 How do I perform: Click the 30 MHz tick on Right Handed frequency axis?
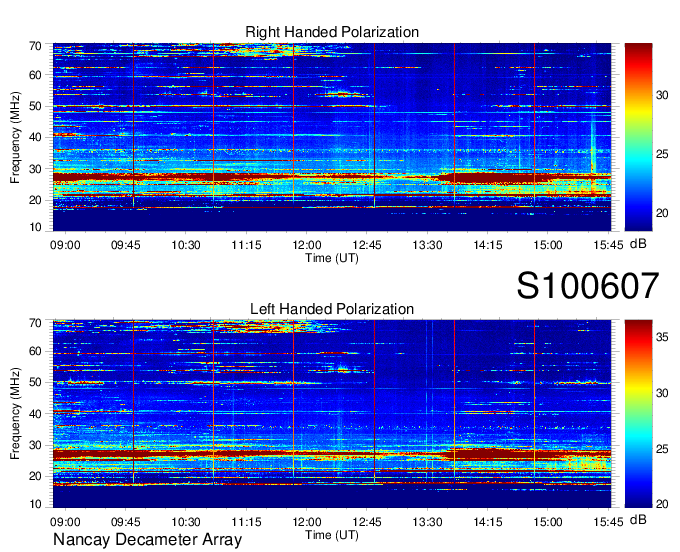[36, 169]
